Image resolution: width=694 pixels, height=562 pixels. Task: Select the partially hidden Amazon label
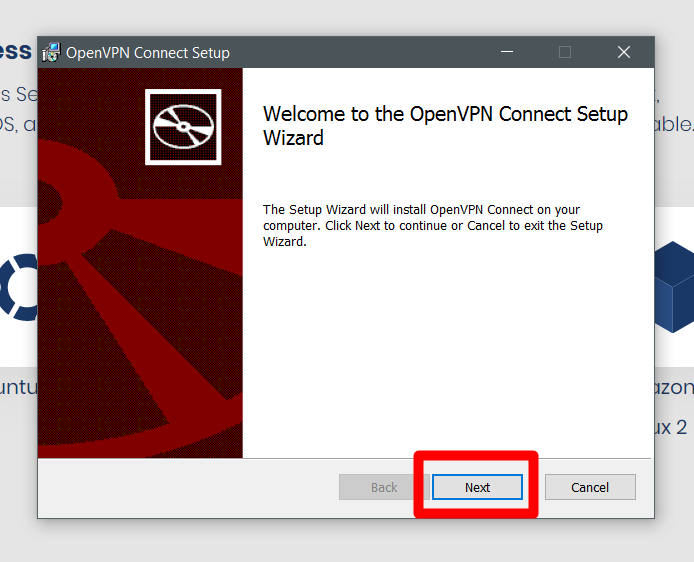pyautogui.click(x=674, y=387)
